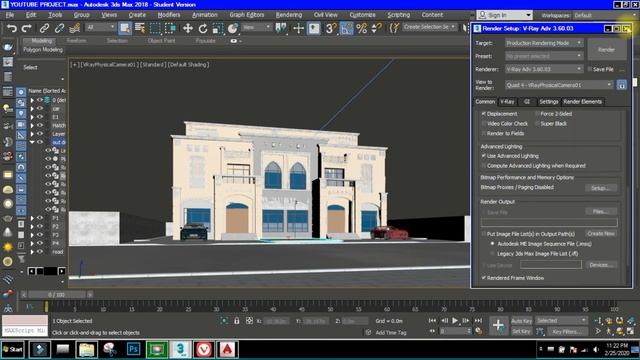Screen dimensions: 640x360
Task: Open the Renderer V-Ray Adv dropdown
Action: (544, 69)
